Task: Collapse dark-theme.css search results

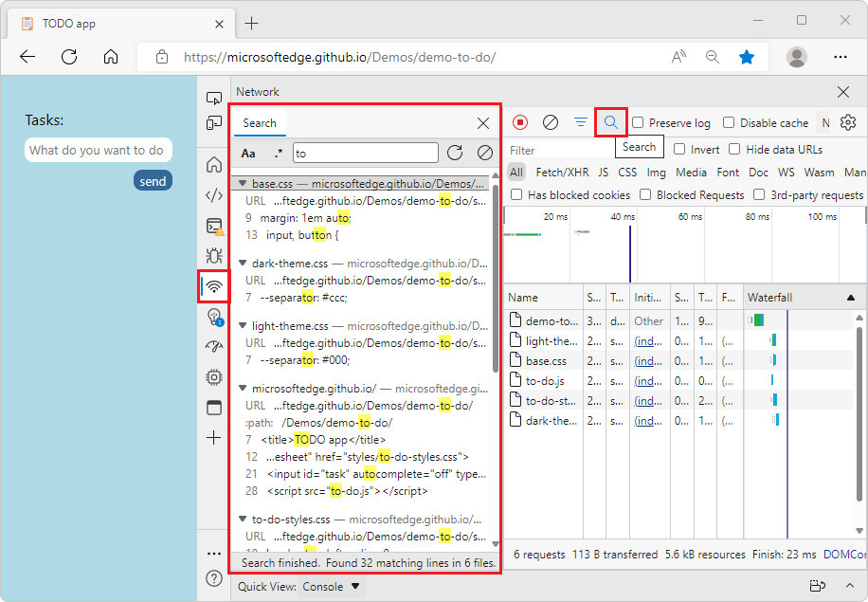Action: point(243,263)
